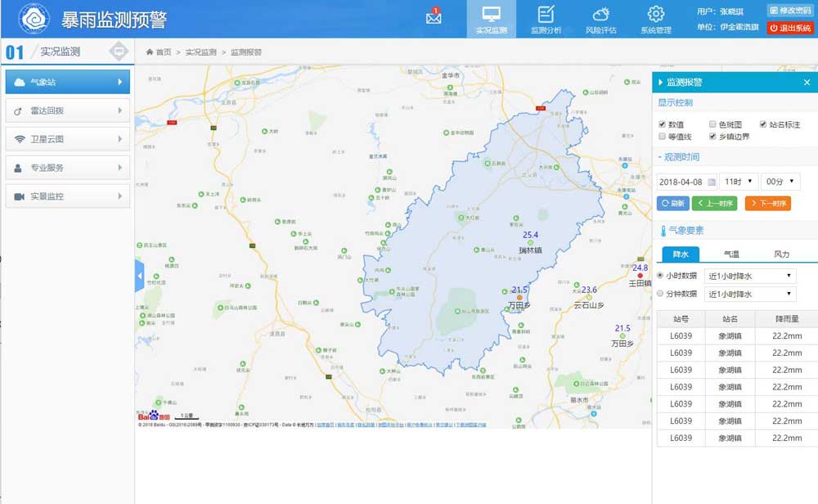Screen dimensions: 818x504
Task: Open the mail notification envelope icon
Action: click(434, 17)
